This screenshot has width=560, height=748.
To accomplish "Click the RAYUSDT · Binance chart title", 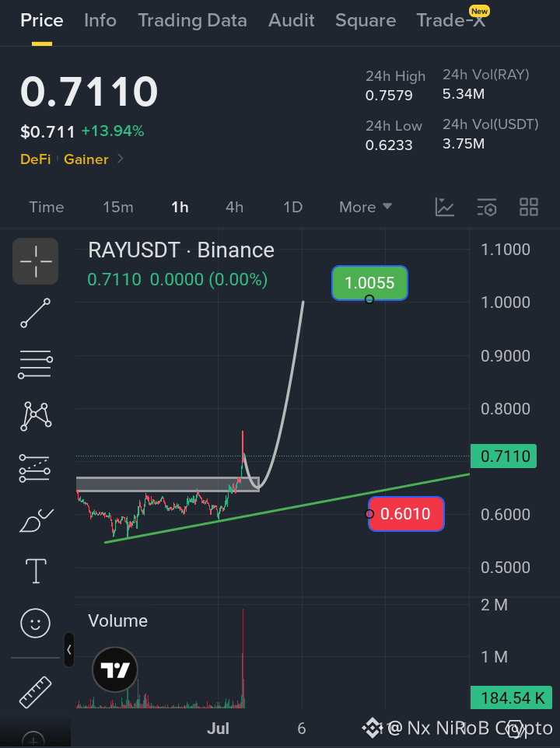I will (181, 250).
